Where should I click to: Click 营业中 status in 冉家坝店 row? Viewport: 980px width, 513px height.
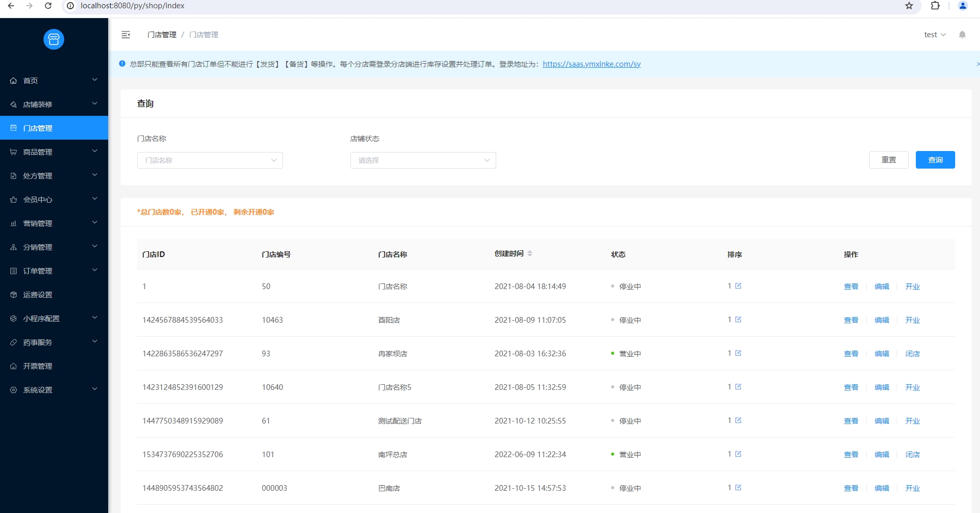[x=630, y=354]
